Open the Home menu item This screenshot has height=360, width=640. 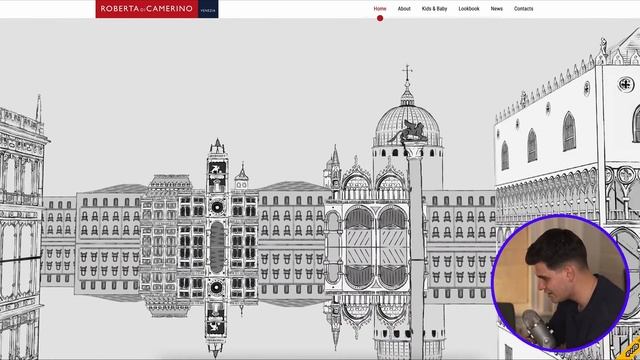tap(380, 9)
